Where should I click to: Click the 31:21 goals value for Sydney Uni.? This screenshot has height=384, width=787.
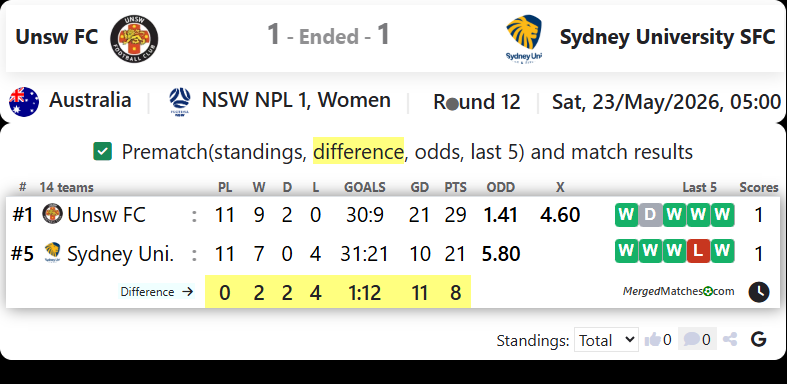click(x=365, y=253)
